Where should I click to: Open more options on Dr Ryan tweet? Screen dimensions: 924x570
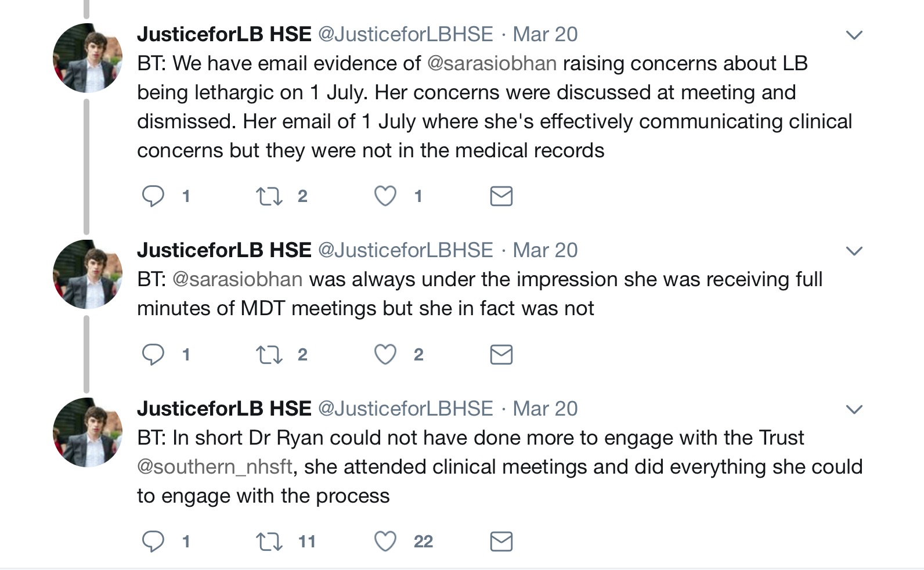coord(854,410)
